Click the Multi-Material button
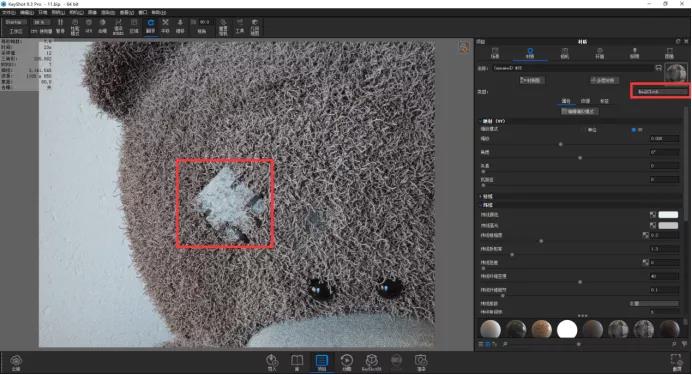Viewport: 692px width, 375px height. [605, 80]
